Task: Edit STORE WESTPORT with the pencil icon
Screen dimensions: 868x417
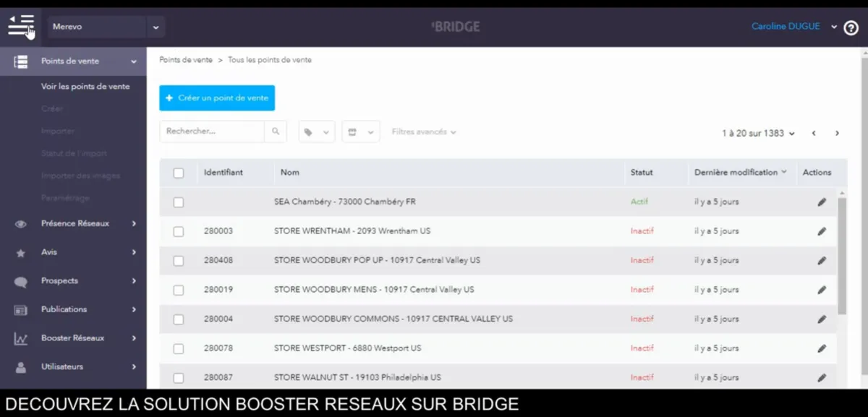Action: (x=822, y=348)
